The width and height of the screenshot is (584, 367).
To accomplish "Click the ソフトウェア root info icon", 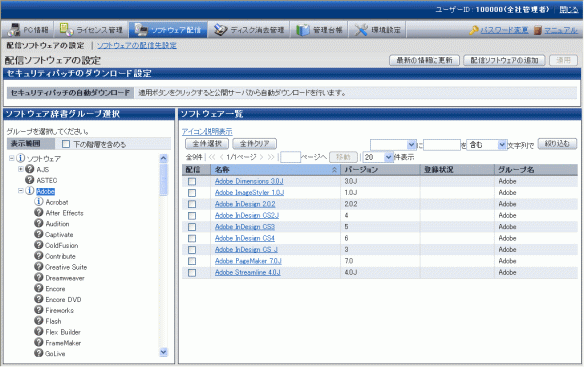I will (x=20, y=158).
